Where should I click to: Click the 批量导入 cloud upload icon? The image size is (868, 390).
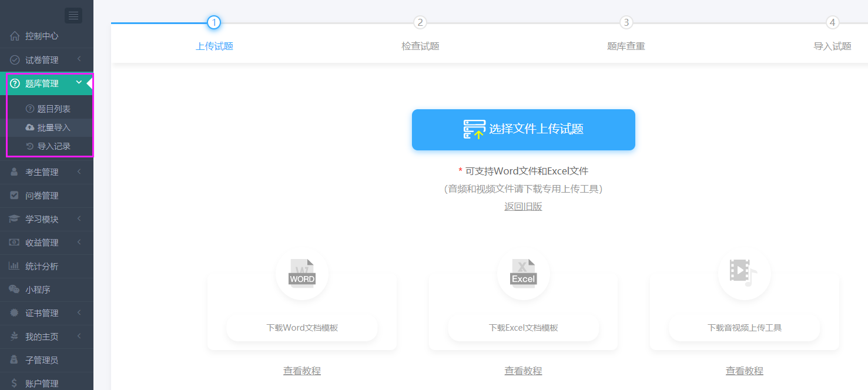(x=30, y=127)
